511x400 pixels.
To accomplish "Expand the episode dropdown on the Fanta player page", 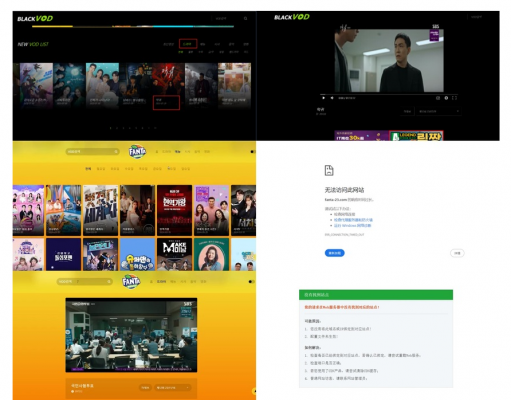I will (172, 388).
